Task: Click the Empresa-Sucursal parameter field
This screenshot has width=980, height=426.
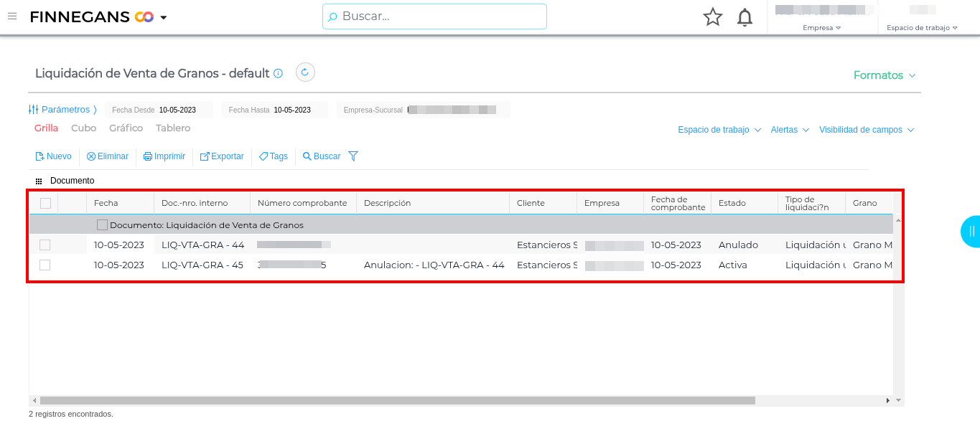Action: coord(424,110)
